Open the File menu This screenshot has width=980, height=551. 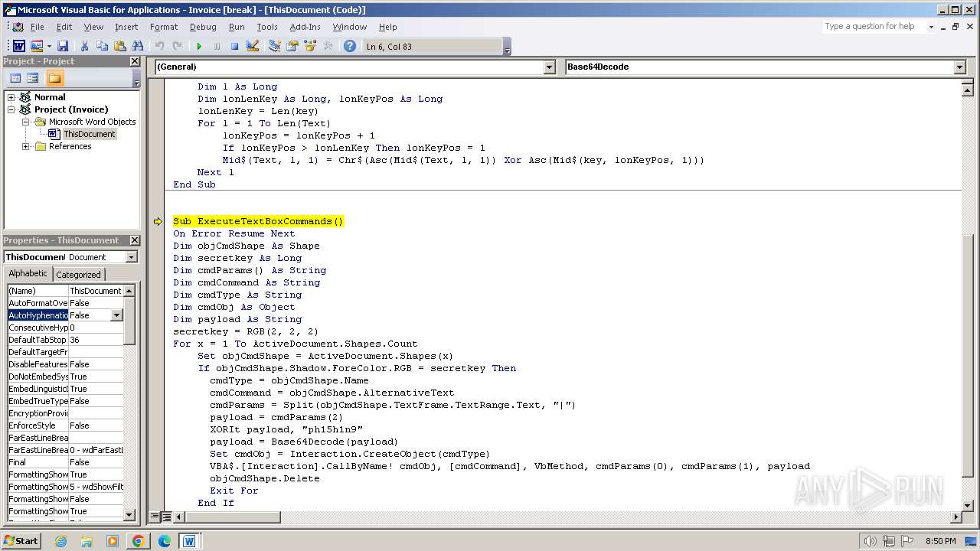(37, 27)
